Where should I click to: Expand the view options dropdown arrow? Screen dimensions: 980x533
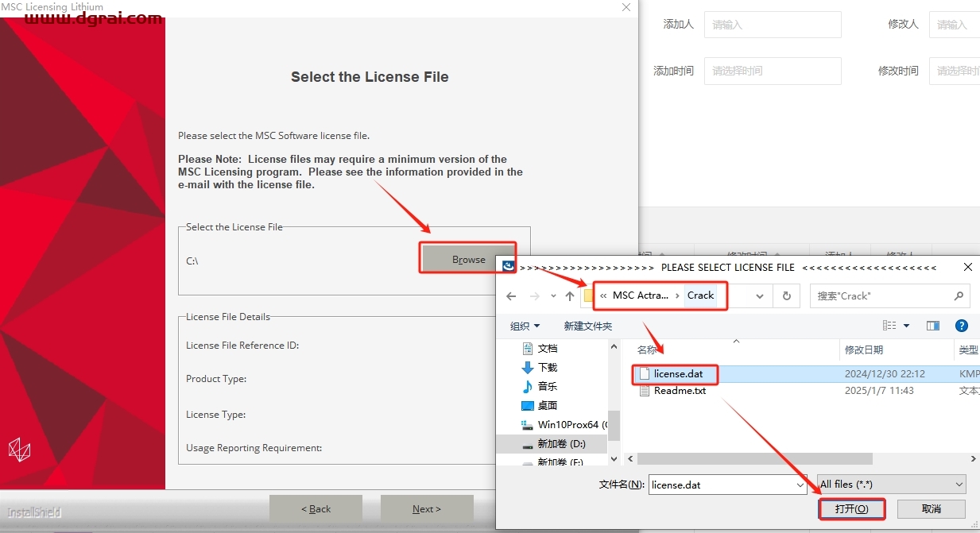[x=906, y=326]
